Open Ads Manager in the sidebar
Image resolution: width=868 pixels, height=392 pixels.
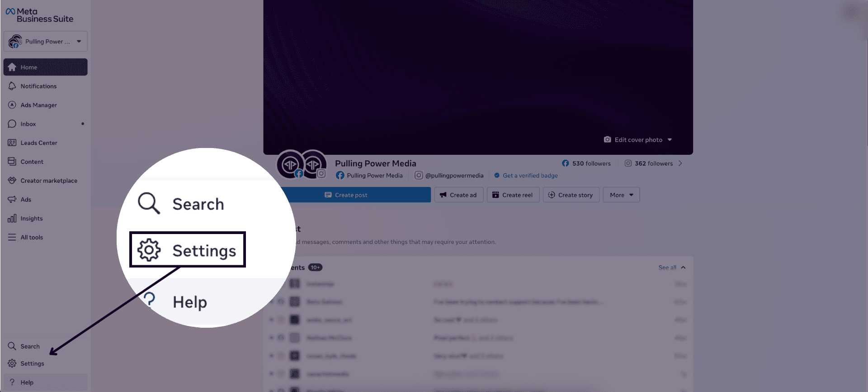45,105
